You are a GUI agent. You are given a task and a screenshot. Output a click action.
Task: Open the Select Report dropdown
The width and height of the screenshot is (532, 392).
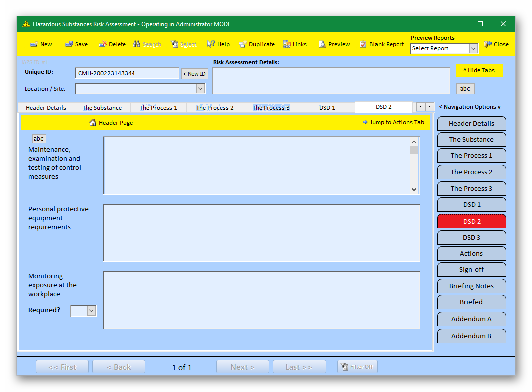473,48
